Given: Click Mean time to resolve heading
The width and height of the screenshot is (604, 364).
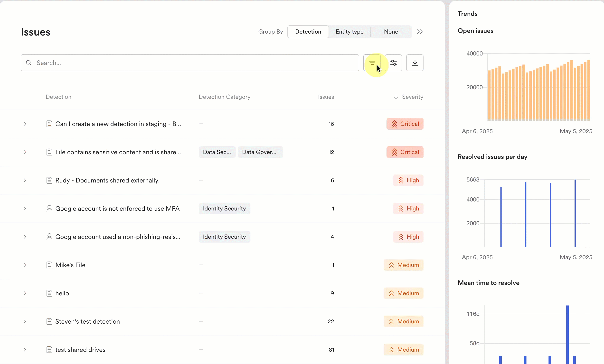Looking at the screenshot, I should click(489, 283).
